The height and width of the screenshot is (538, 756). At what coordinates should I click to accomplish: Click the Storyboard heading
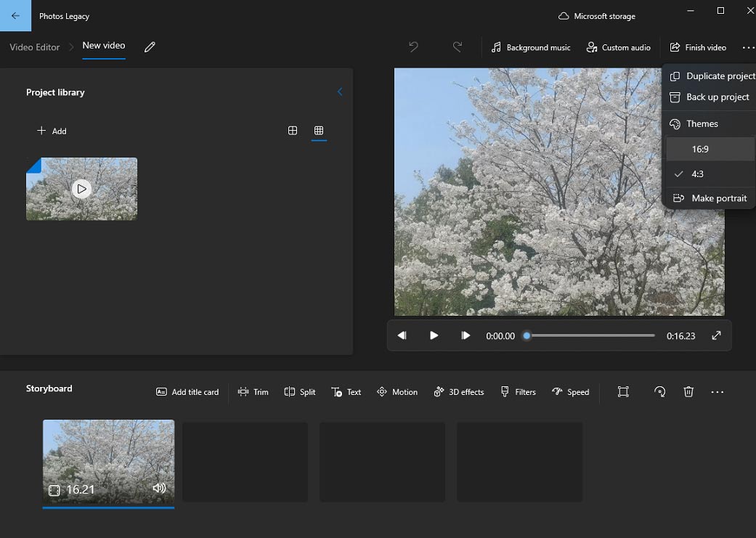(49, 388)
